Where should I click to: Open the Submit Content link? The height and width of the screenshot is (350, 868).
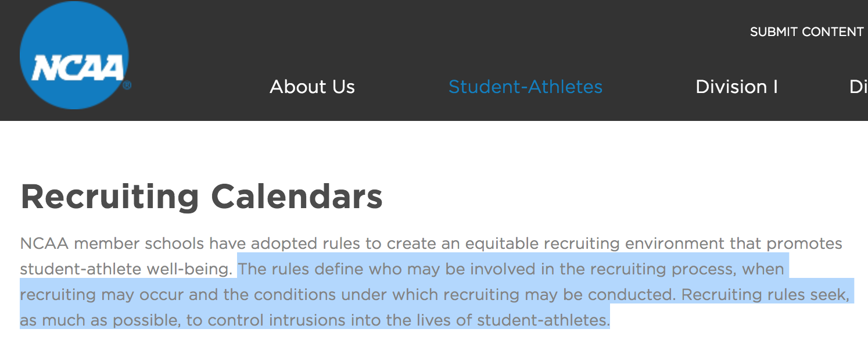pos(806,32)
